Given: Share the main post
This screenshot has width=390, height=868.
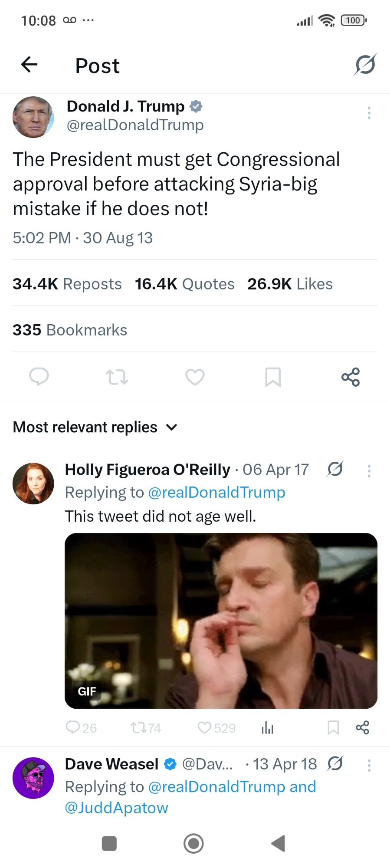Looking at the screenshot, I should (x=351, y=377).
